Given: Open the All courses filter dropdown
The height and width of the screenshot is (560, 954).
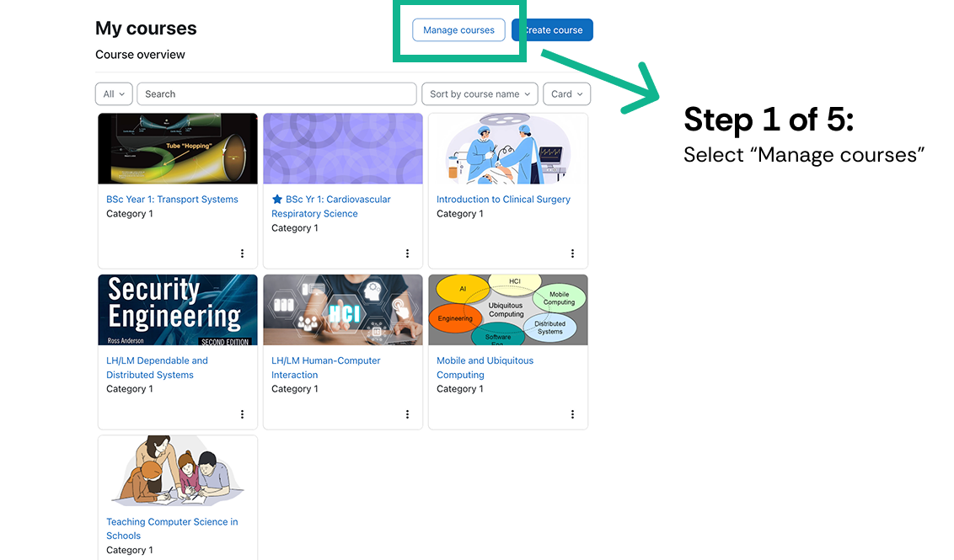Looking at the screenshot, I should point(114,94).
